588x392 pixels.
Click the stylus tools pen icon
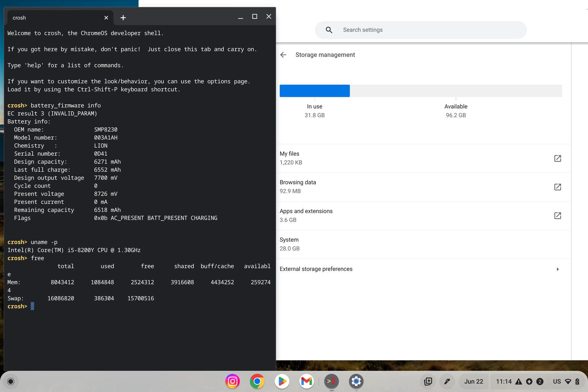447,381
